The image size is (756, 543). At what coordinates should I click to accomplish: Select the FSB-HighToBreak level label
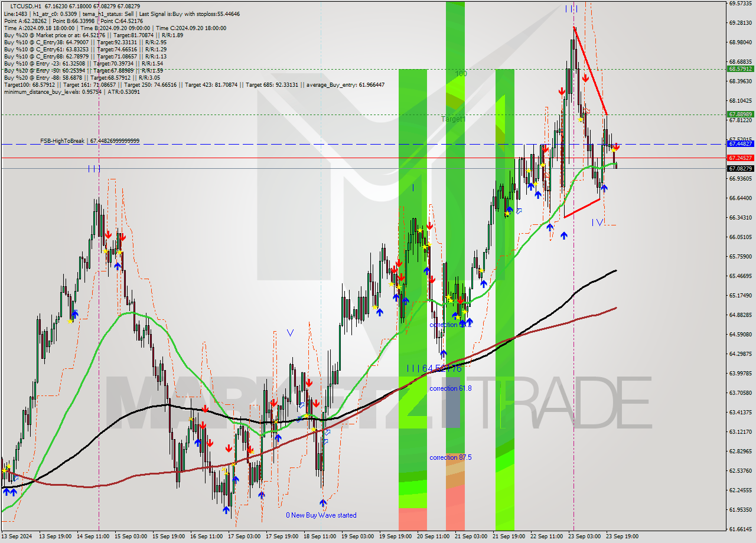click(x=90, y=141)
